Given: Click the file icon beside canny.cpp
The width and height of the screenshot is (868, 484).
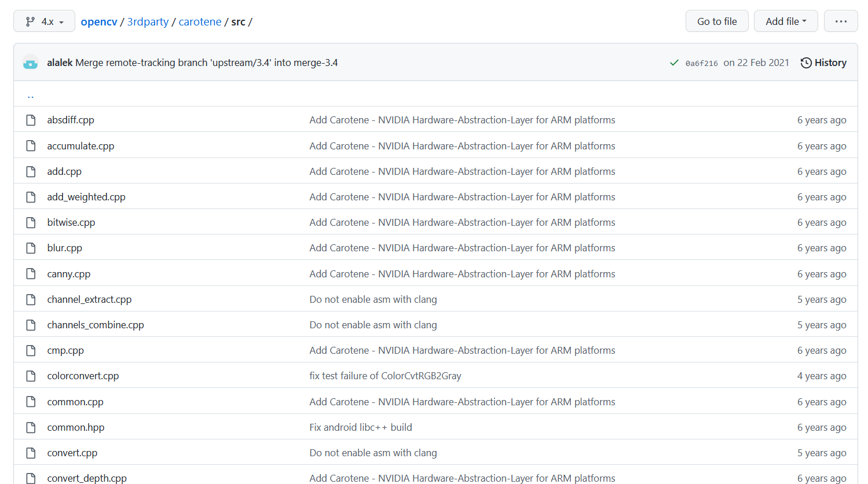Looking at the screenshot, I should tap(31, 274).
